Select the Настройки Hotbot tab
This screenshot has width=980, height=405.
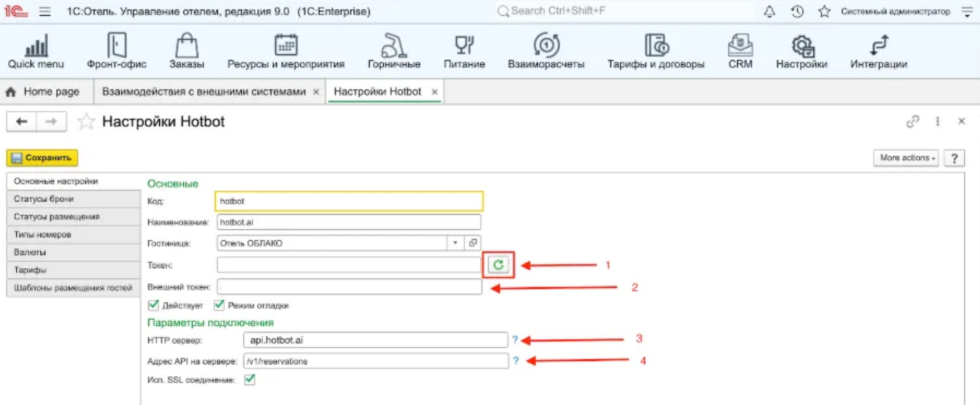[x=377, y=92]
